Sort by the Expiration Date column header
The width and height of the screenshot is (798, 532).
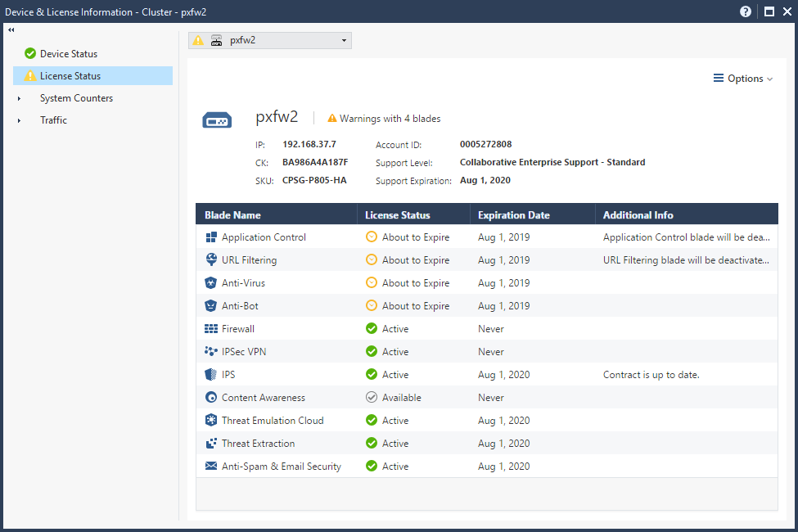point(533,214)
